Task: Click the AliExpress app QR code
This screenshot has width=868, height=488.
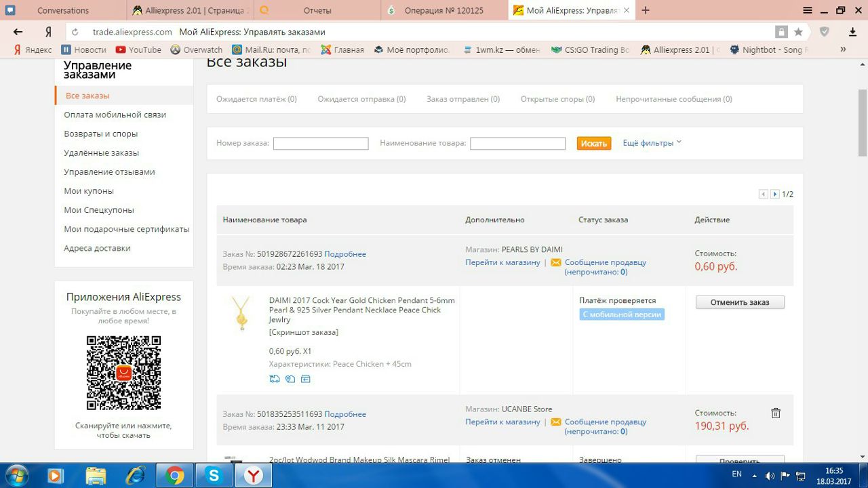Action: click(x=123, y=373)
